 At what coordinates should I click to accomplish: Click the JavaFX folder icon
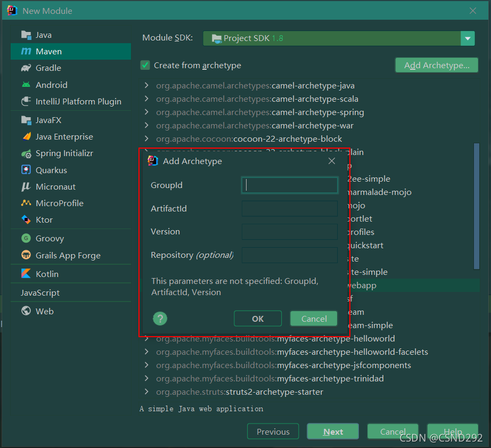click(26, 120)
